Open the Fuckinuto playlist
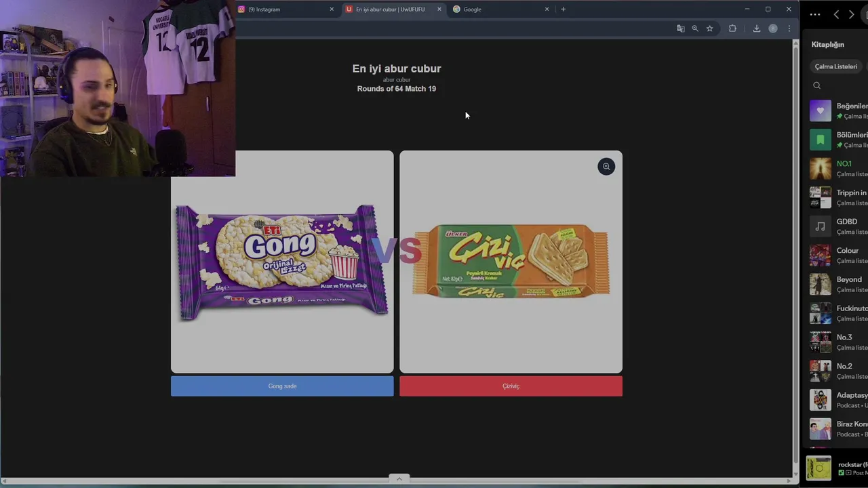Viewport: 868px width, 488px height. click(x=839, y=313)
